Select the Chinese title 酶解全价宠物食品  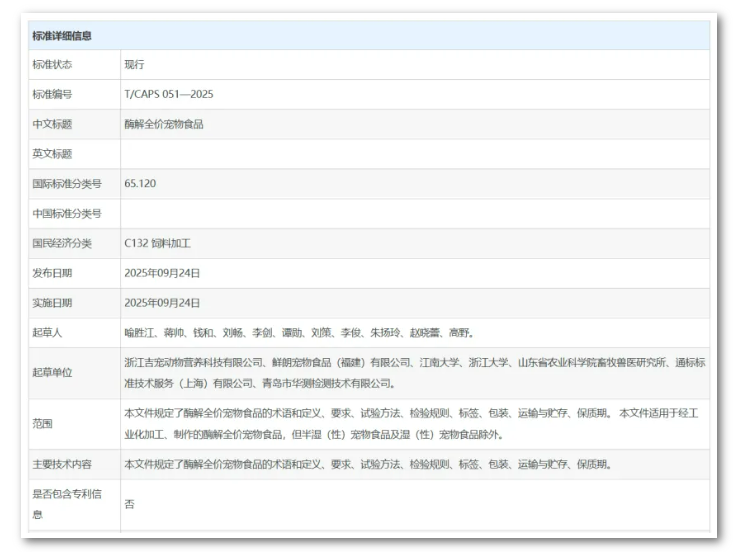[x=164, y=125]
